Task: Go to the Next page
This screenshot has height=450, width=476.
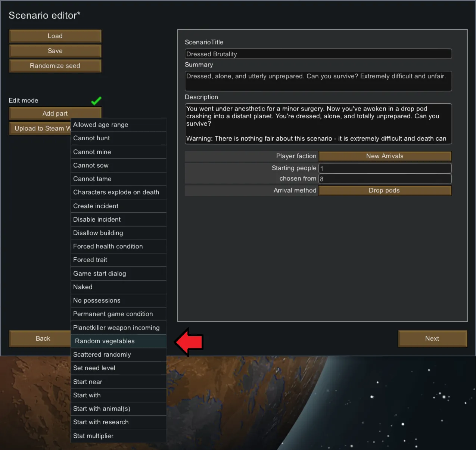Action: 432,338
